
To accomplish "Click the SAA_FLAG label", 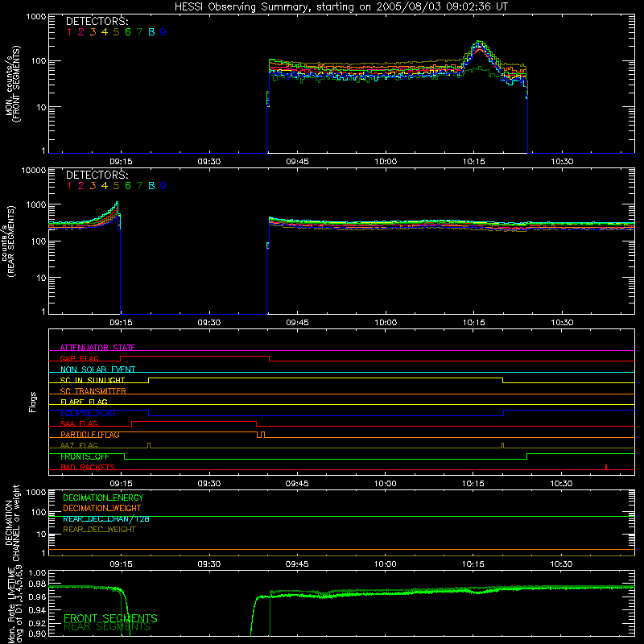I will point(79,423).
